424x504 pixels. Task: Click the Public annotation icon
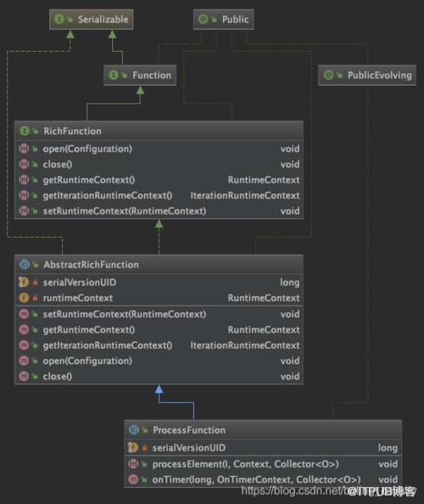coord(203,20)
